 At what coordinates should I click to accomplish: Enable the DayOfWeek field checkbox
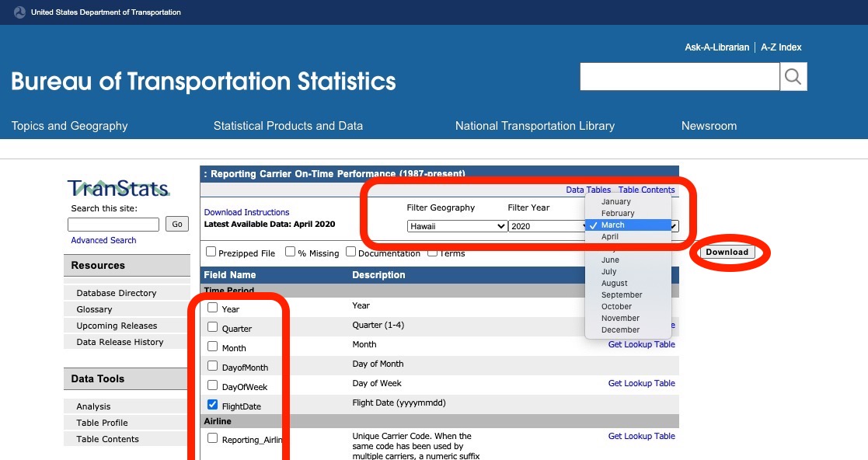click(213, 385)
